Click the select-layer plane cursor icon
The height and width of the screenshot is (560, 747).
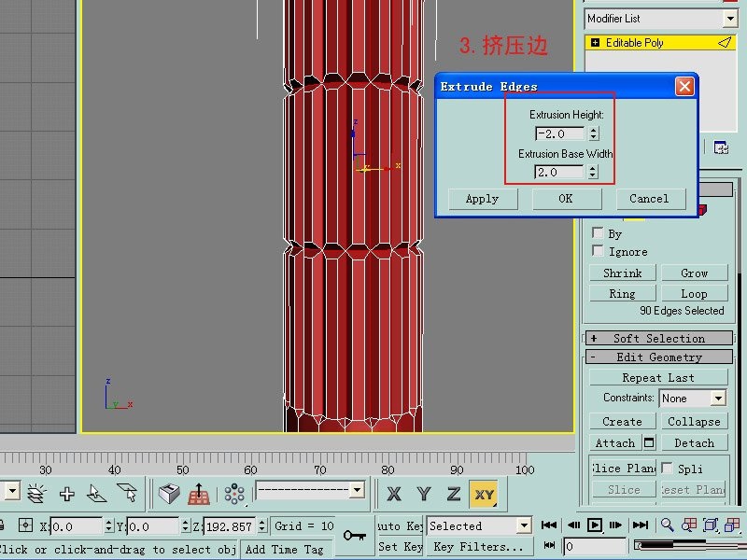(127, 494)
